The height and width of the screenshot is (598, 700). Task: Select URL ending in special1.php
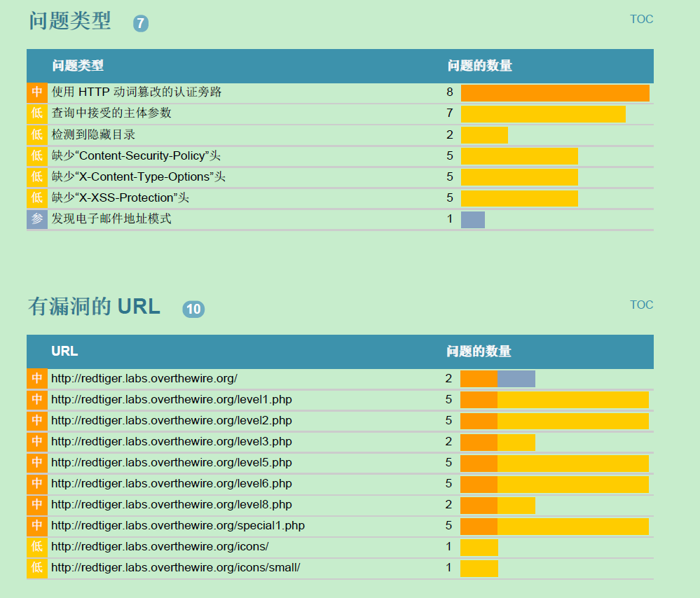pyautogui.click(x=178, y=525)
